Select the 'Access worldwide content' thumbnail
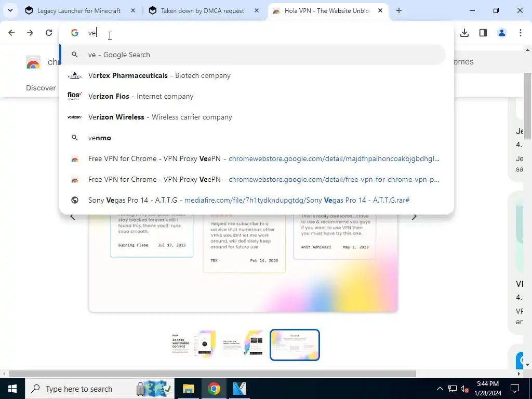This screenshot has height=399, width=532. tap(194, 345)
